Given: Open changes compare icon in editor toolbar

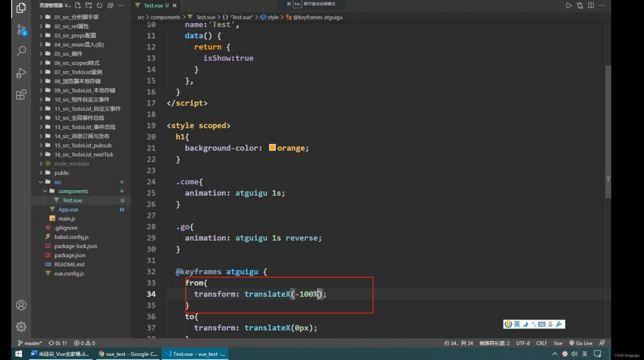Looking at the screenshot, I should click(x=580, y=5).
